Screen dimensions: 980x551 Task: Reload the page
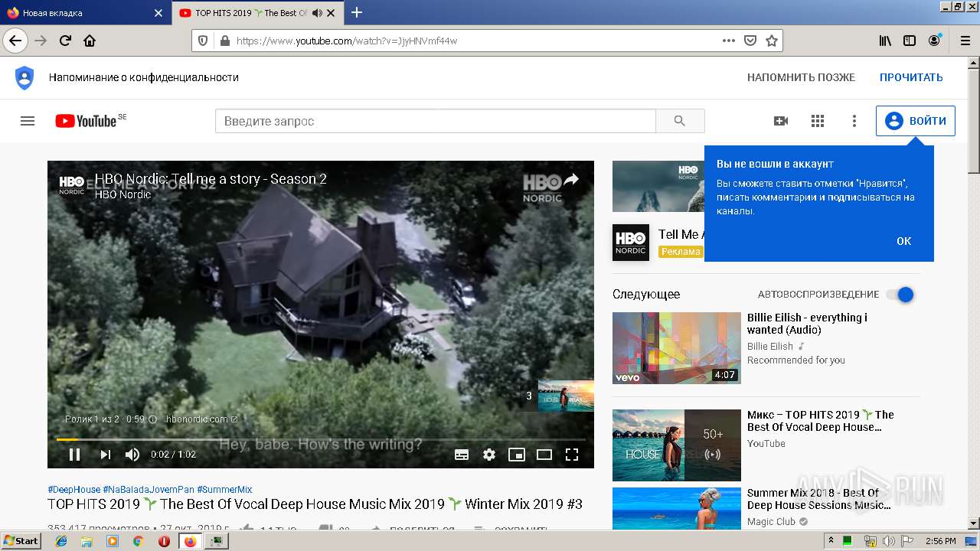(x=65, y=41)
